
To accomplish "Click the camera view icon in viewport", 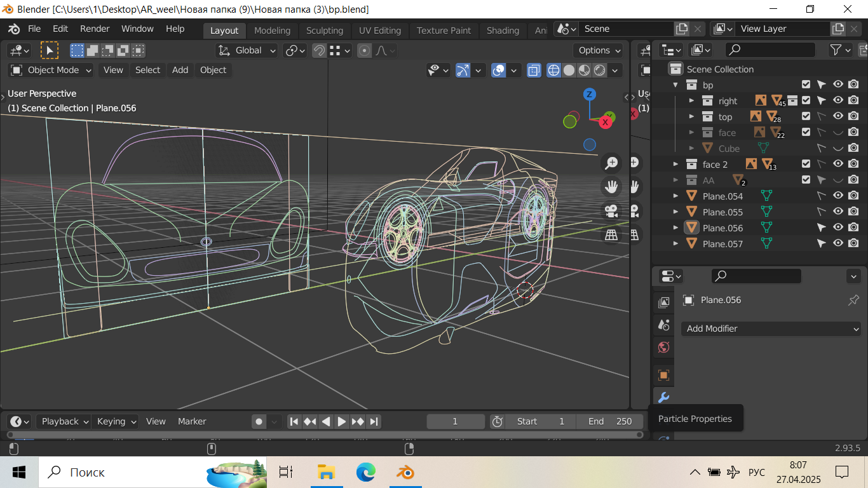I will coord(611,211).
